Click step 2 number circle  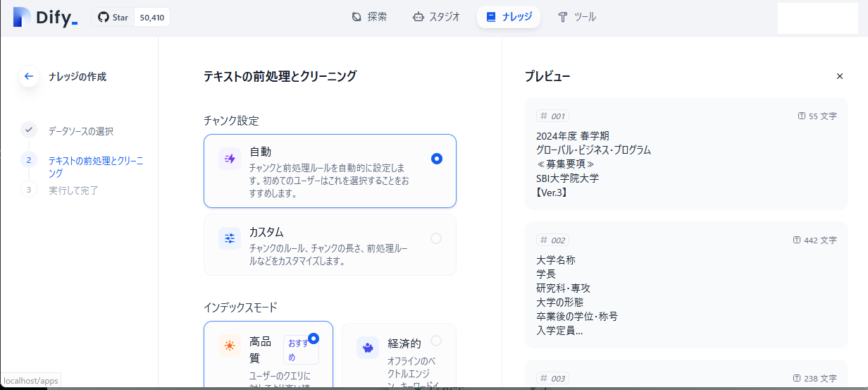29,160
